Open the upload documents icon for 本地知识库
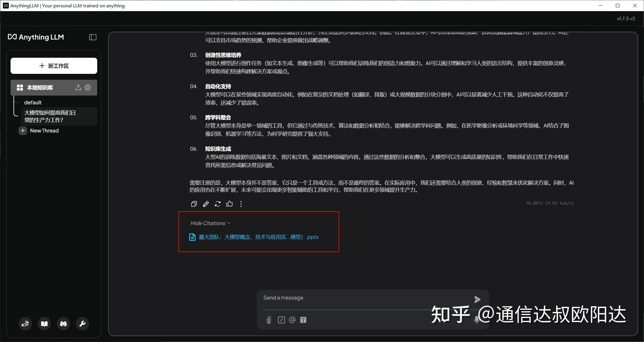This screenshot has height=342, width=644. click(x=78, y=87)
